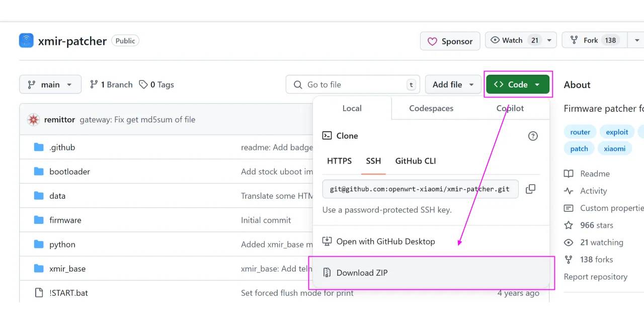This screenshot has width=644, height=322.
Task: Click the SSH clone URL field
Action: pos(420,189)
